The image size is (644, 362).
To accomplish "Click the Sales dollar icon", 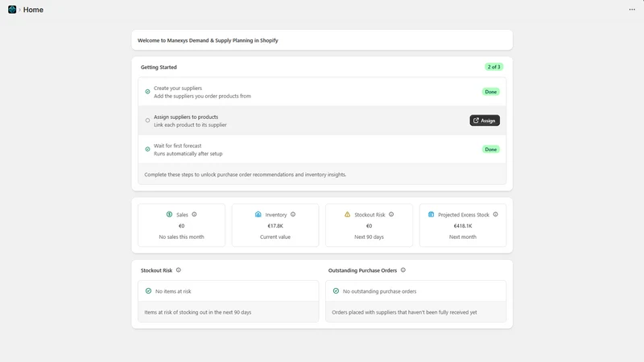I will [169, 214].
